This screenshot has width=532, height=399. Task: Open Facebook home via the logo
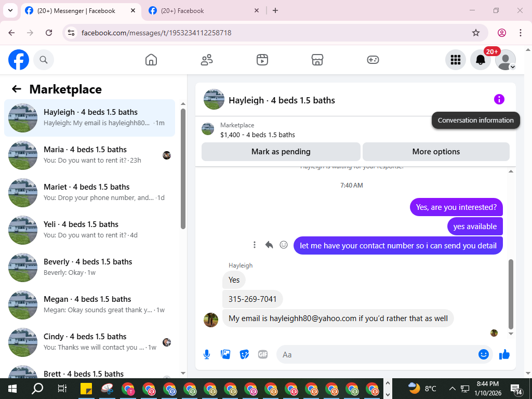point(19,60)
